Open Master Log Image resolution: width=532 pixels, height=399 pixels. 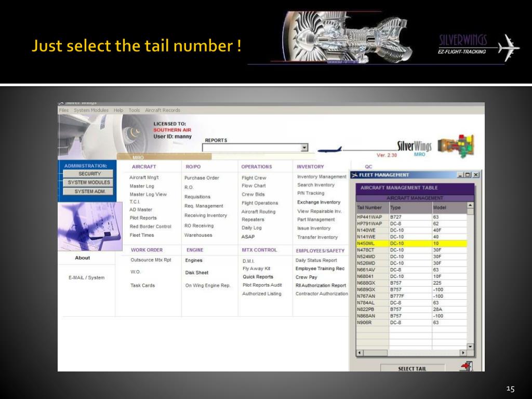pyautogui.click(x=142, y=187)
